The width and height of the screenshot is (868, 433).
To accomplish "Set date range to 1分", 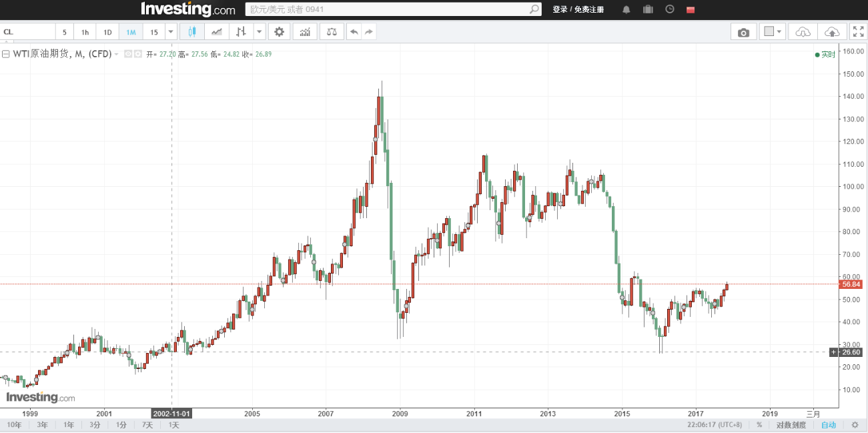I will (x=121, y=425).
